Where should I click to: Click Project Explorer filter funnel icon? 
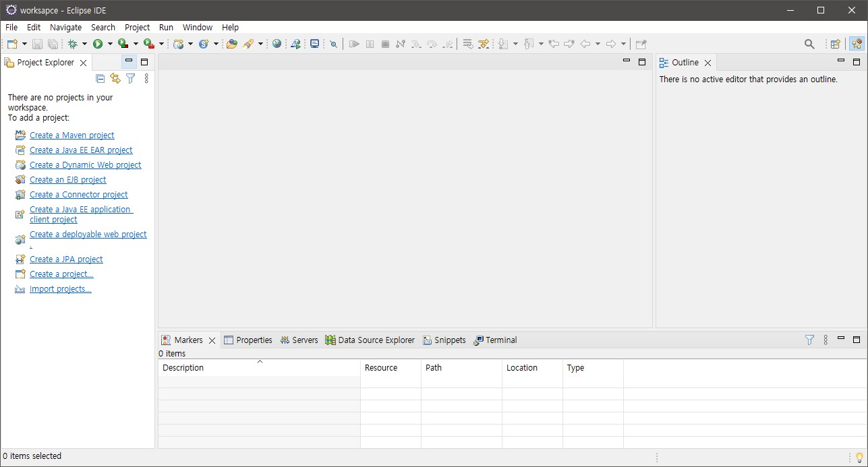(131, 78)
